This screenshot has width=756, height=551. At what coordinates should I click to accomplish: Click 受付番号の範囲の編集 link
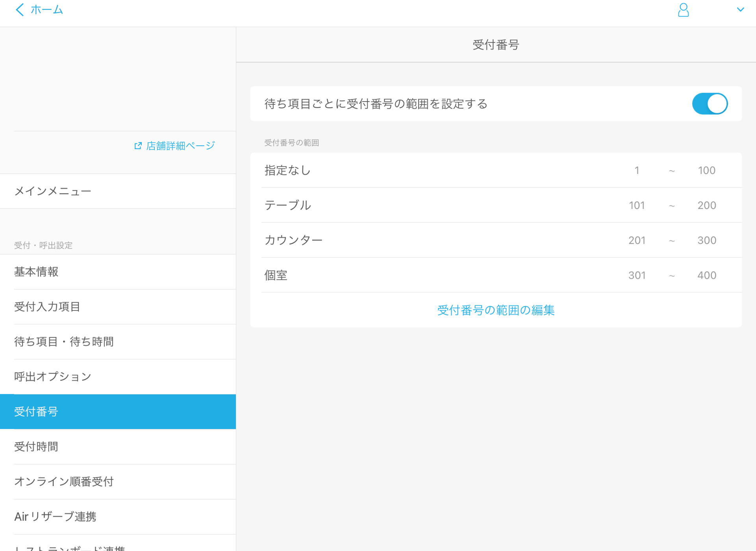click(495, 311)
